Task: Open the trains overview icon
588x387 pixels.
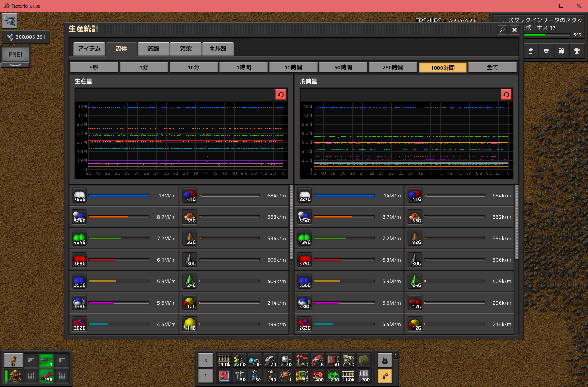Action: coord(562,51)
